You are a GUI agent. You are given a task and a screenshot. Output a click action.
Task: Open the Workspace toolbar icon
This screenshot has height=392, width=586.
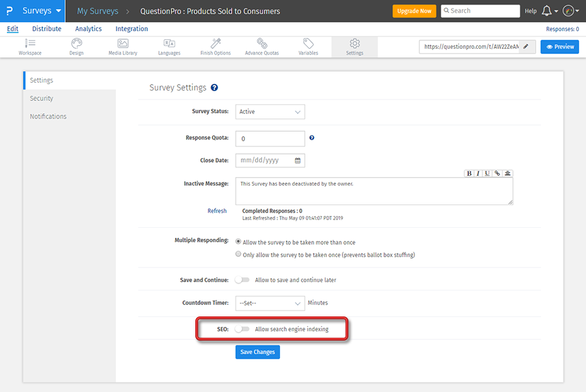pos(30,46)
